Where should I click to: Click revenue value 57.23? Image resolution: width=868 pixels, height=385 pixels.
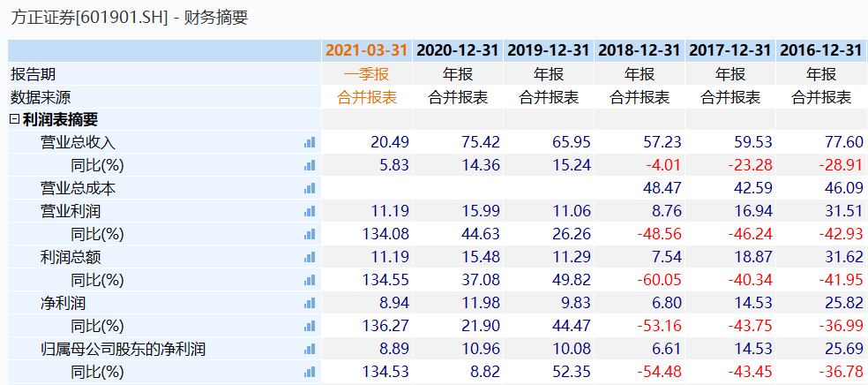coord(662,142)
